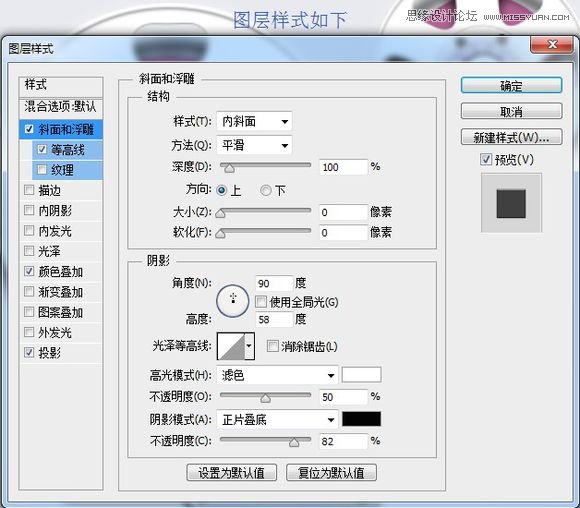Select the 外发光 style label

pos(55,332)
